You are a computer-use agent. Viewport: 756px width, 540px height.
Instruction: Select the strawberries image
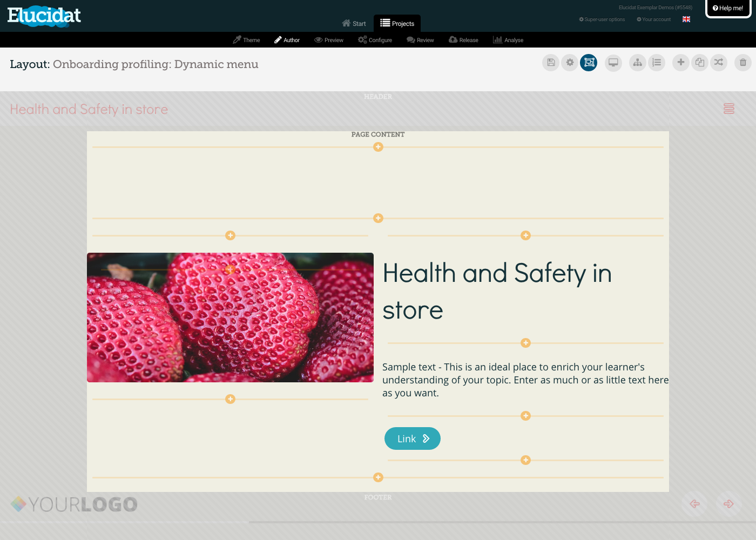[x=230, y=318]
